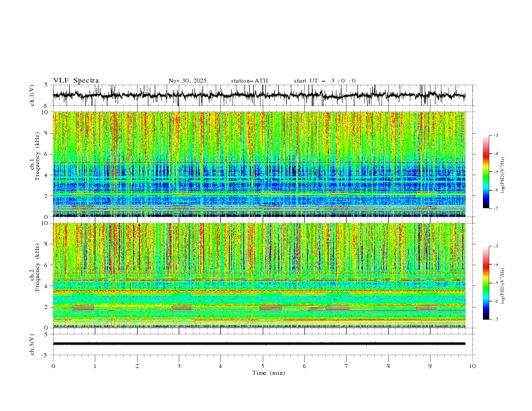Click the 'start UT = 3 :0 :0' text
The width and height of the screenshot is (532, 411).
click(324, 81)
